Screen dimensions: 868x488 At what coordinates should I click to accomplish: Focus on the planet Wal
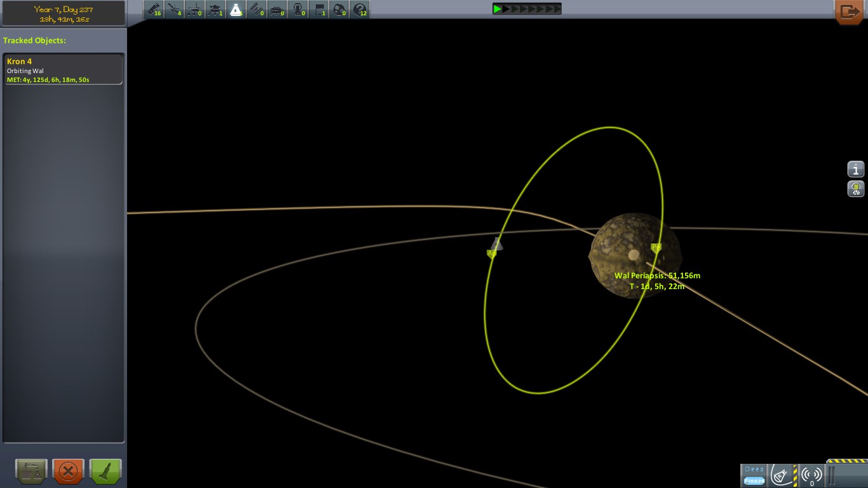(x=635, y=256)
